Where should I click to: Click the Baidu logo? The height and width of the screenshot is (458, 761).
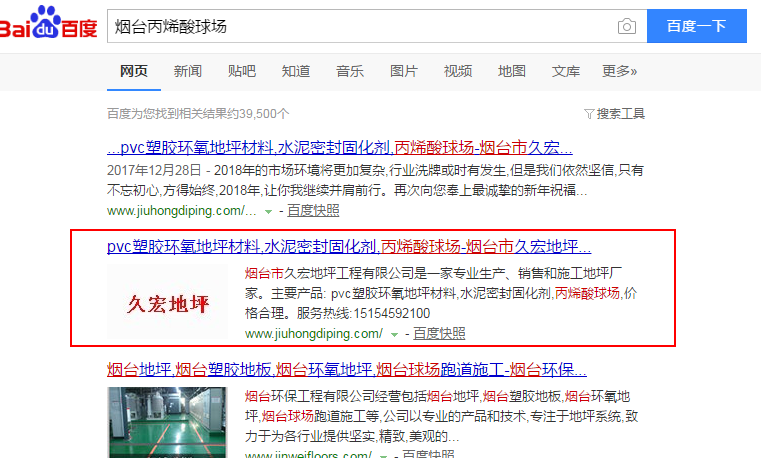pos(49,23)
